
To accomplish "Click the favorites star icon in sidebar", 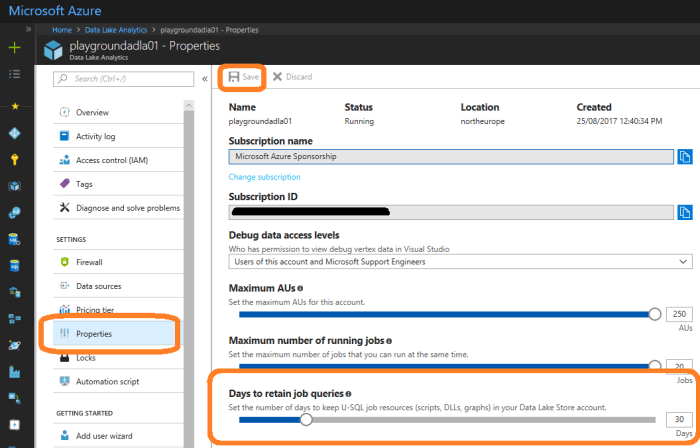I will [x=14, y=105].
